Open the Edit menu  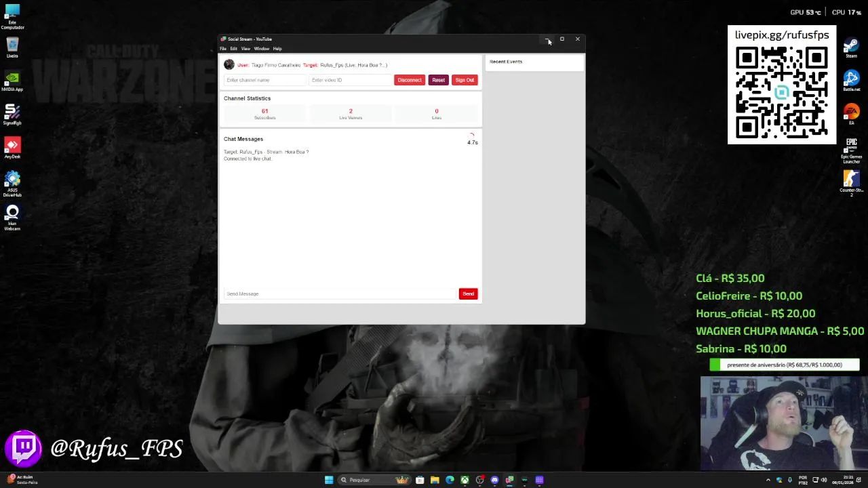click(233, 49)
